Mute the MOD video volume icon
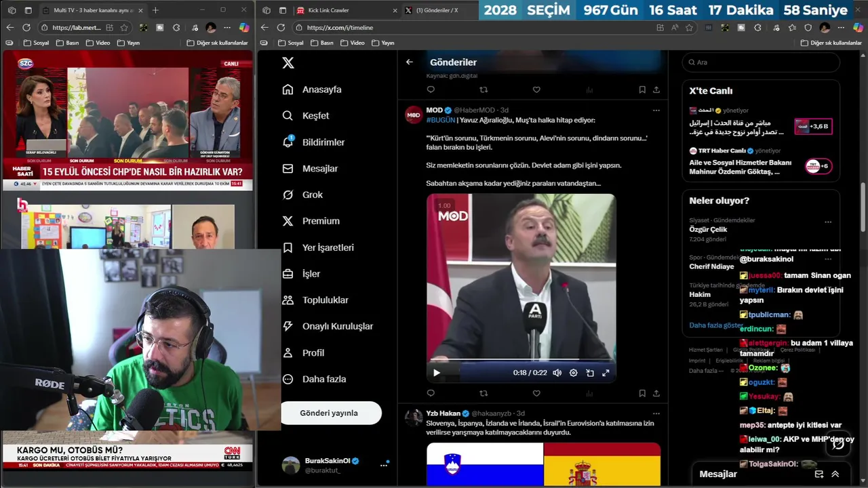 click(x=557, y=373)
